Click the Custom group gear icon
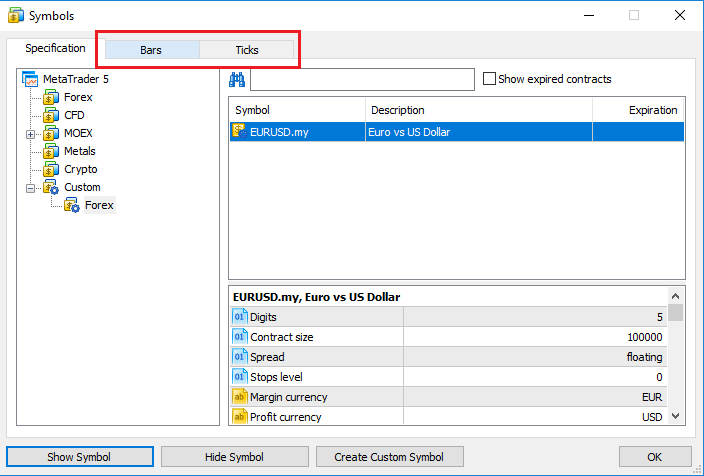 point(51,187)
